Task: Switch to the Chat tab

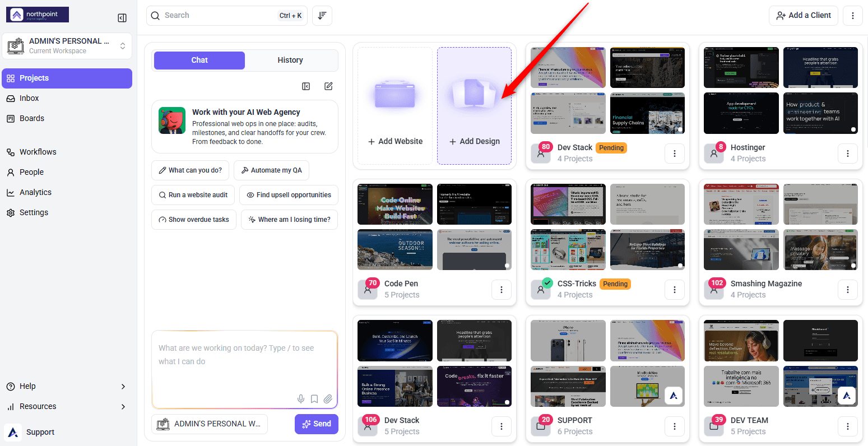Action: [x=199, y=60]
